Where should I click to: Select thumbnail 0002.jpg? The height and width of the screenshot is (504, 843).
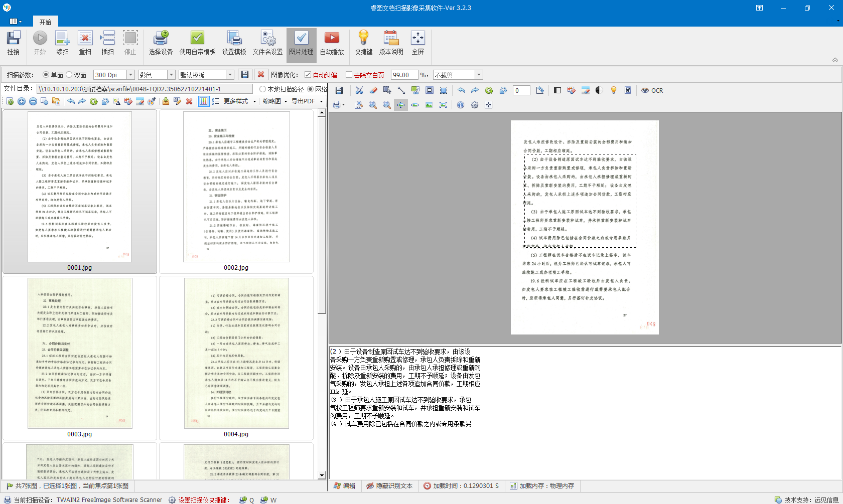236,191
